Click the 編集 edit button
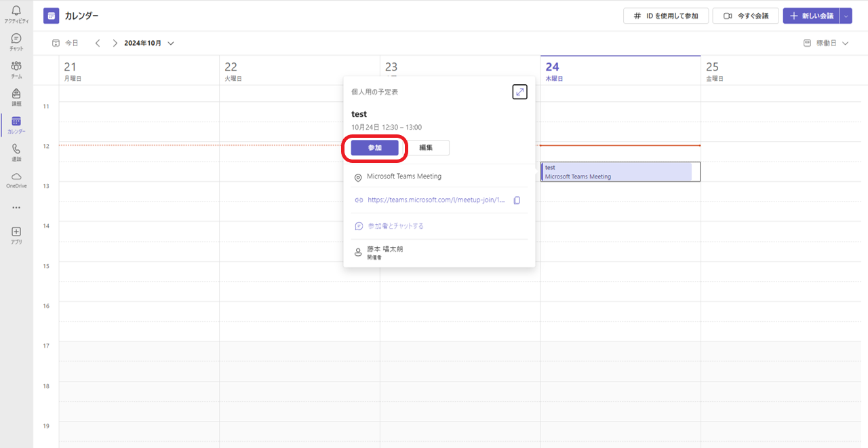Viewport: 868px width, 448px height. pos(426,148)
